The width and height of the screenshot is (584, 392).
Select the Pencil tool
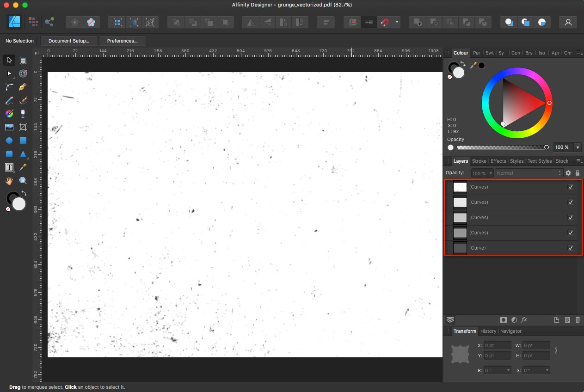(x=9, y=100)
